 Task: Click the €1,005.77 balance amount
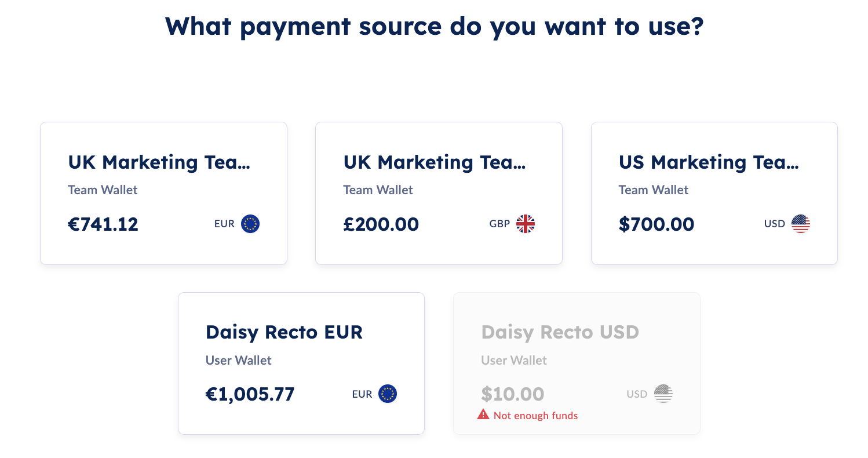pos(250,395)
